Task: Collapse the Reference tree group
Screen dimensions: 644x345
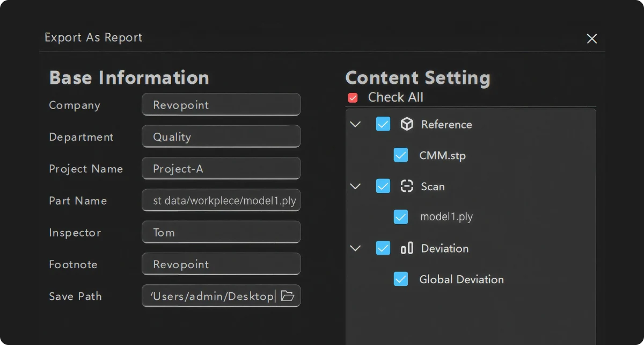Action: click(x=355, y=124)
